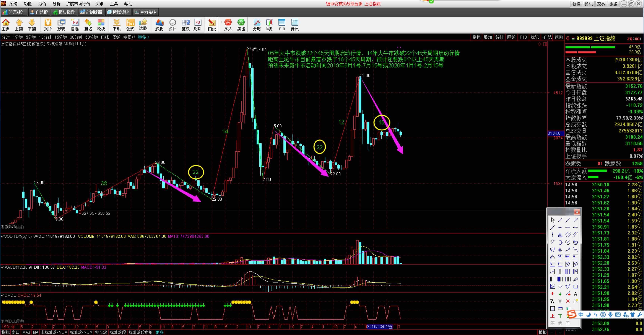Switch chart to 60分钟 period
The height and width of the screenshot is (335, 644).
[x=91, y=37]
